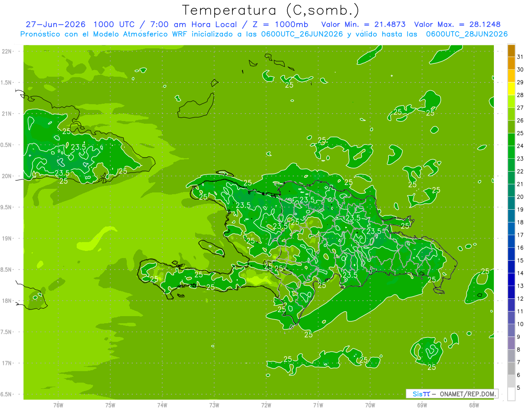Click the title "Temperatura (C,somb.)"
The image size is (532, 411).
point(271,10)
